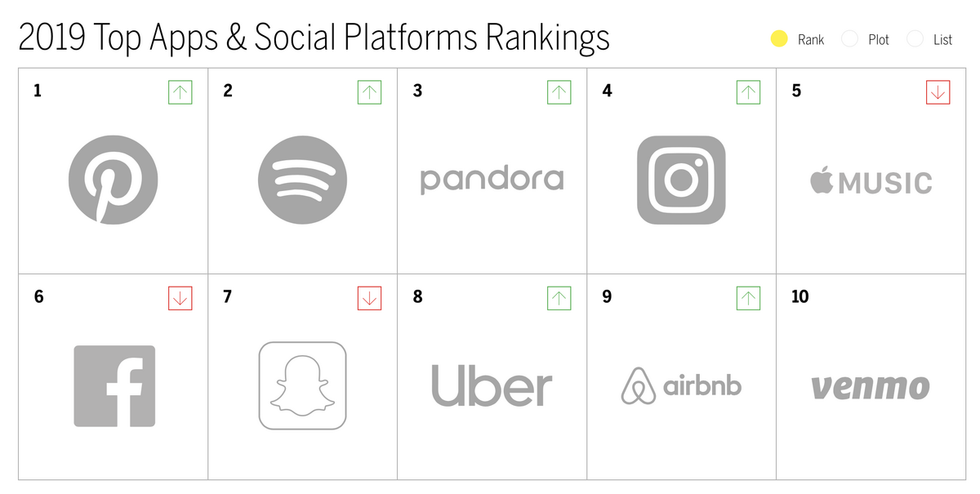Select the yellow Rank radio button
Viewport: 980px width, 494px height.
[x=779, y=38]
